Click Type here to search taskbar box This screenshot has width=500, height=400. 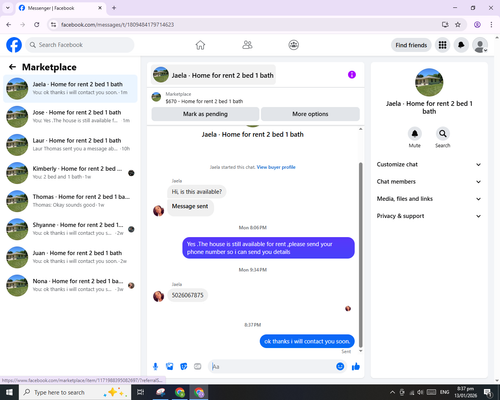(x=75, y=392)
